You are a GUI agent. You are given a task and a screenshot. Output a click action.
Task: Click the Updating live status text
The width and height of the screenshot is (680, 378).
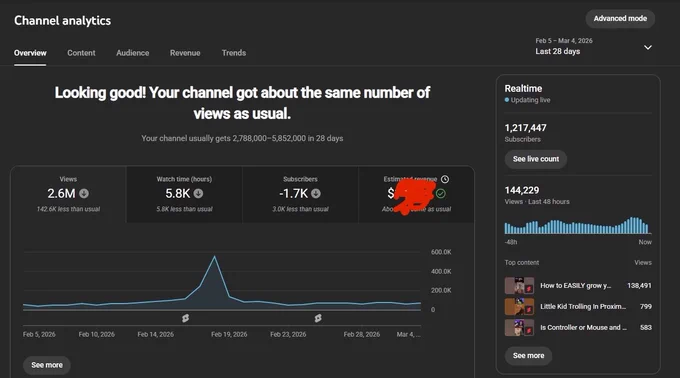coord(530,100)
